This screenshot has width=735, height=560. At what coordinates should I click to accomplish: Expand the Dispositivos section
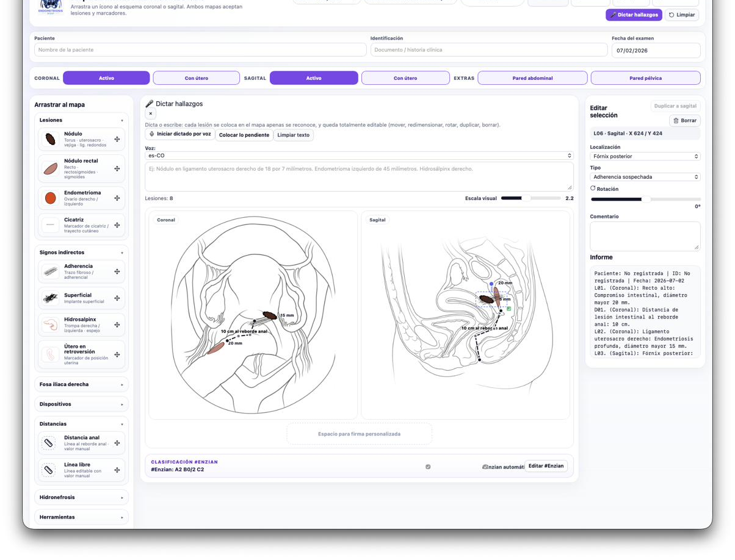[x=81, y=404]
